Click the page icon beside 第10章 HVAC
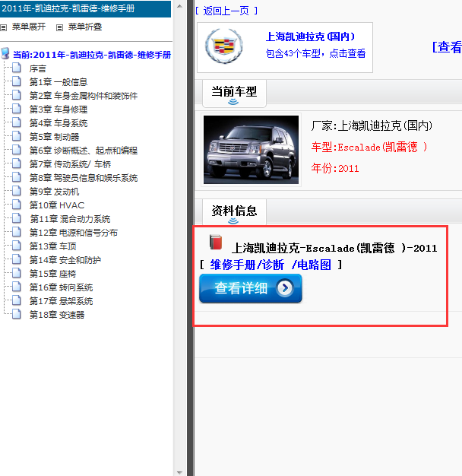 tap(17, 205)
